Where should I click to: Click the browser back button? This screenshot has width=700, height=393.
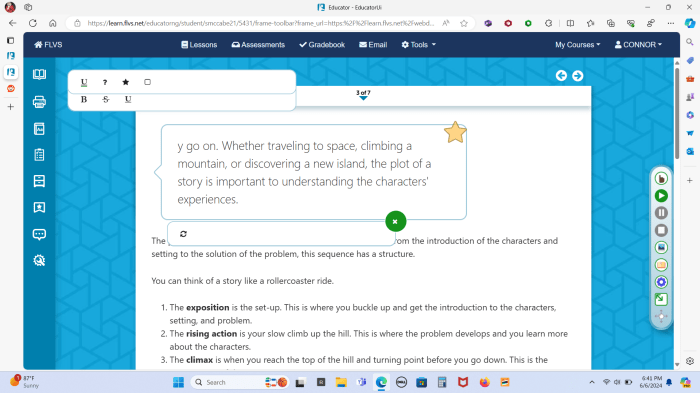[12, 23]
